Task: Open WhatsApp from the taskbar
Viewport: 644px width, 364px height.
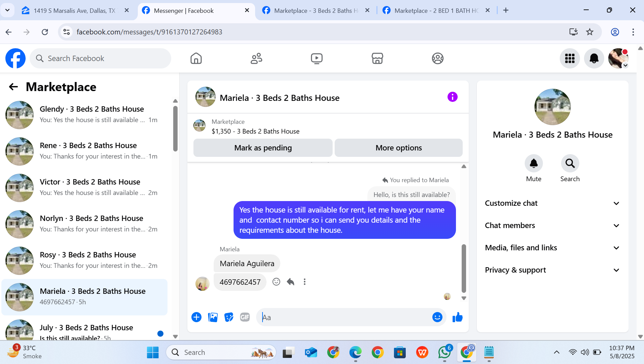Action: (x=444, y=353)
